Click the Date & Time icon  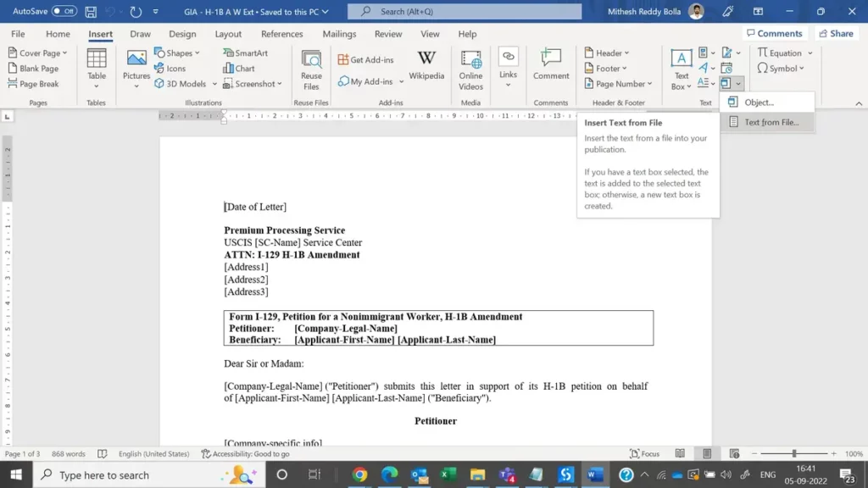point(726,68)
